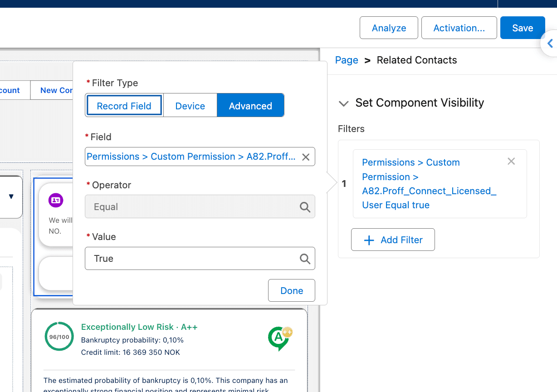Viewport: 557px width, 392px height.
Task: Click the estimated probability of bankruptcy paragraph
Action: coord(166,385)
